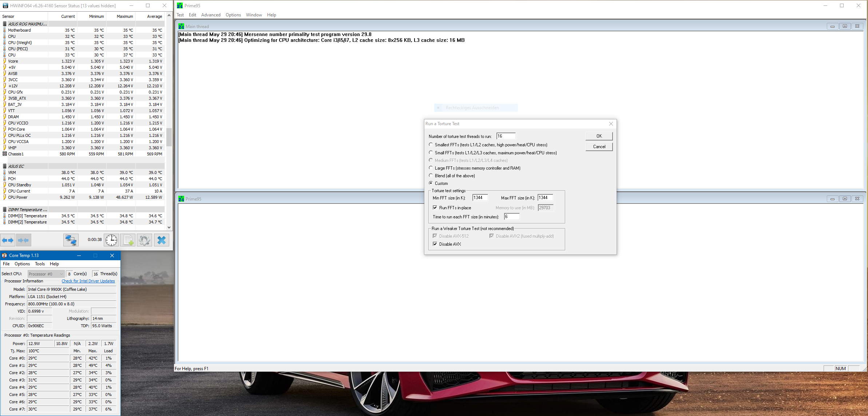Image resolution: width=868 pixels, height=416 pixels.
Task: Open the Select CPU dropdown in Core Temp
Action: coord(46,274)
